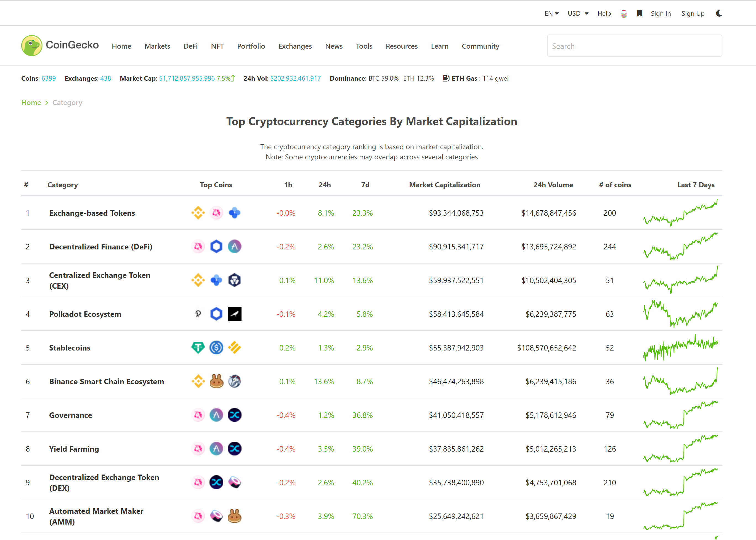The image size is (756, 540).
Task: Click the Sign Up button
Action: [x=693, y=13]
